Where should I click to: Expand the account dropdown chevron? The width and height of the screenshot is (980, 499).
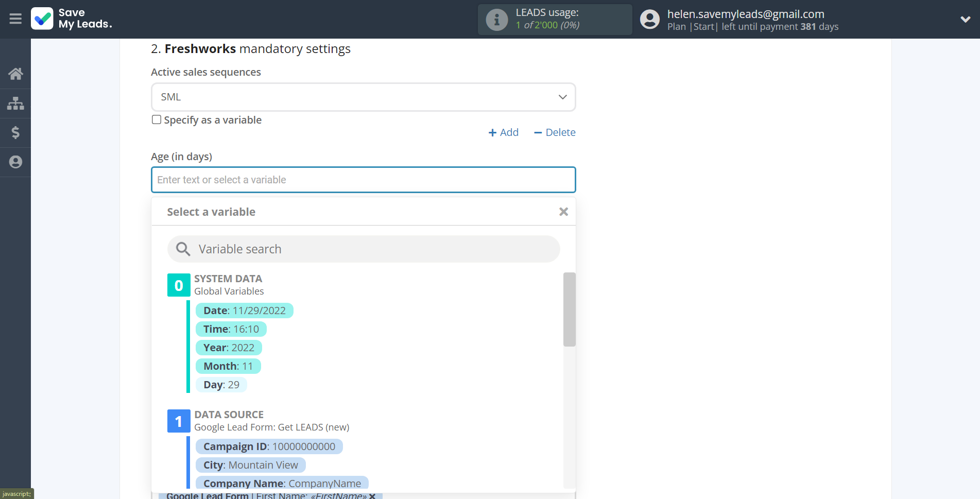tap(965, 19)
